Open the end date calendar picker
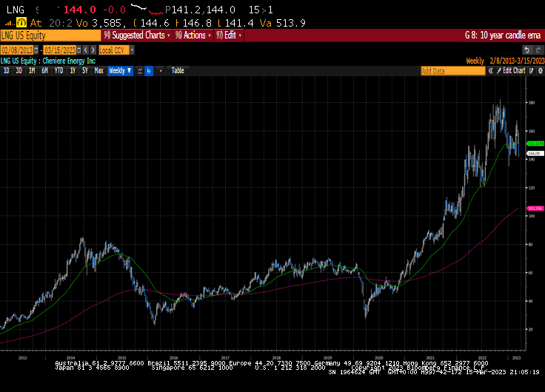 [79, 50]
